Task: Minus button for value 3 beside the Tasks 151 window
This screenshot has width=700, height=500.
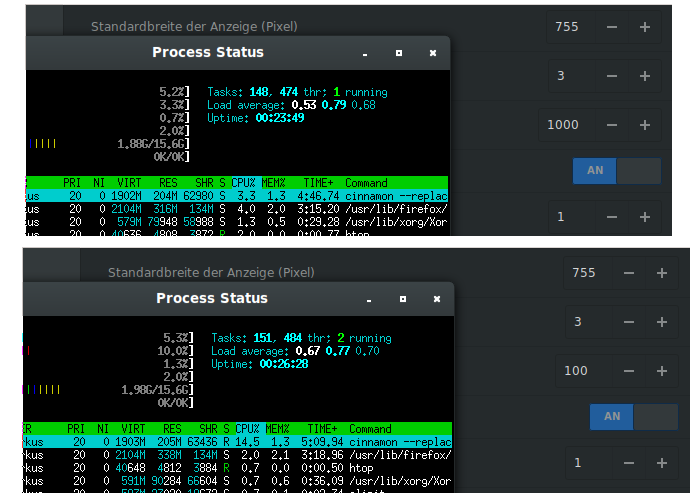Action: 629,322
